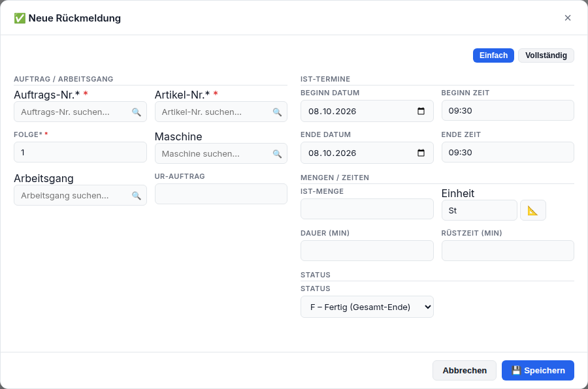Focus the Ur-Auftrag input field

pyautogui.click(x=221, y=194)
